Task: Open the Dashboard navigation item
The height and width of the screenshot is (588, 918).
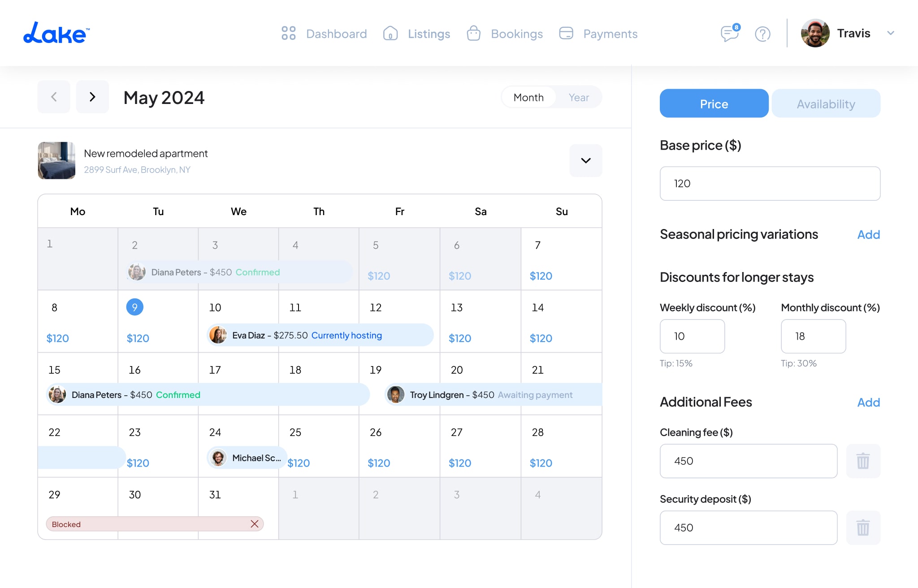Action: click(324, 34)
